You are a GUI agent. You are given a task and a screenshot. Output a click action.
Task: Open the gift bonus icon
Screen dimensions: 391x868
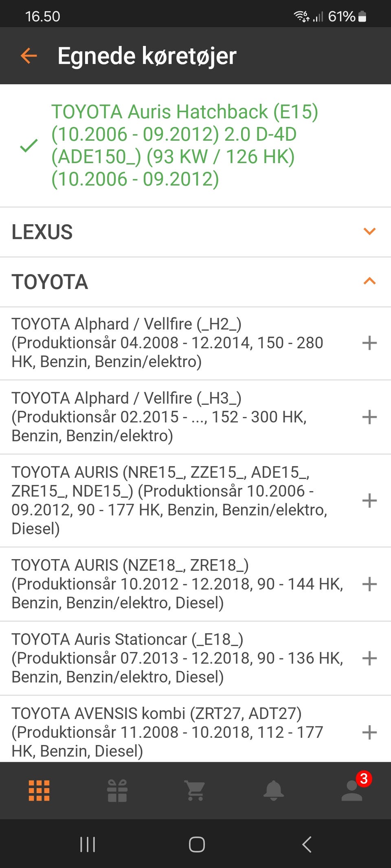click(117, 791)
